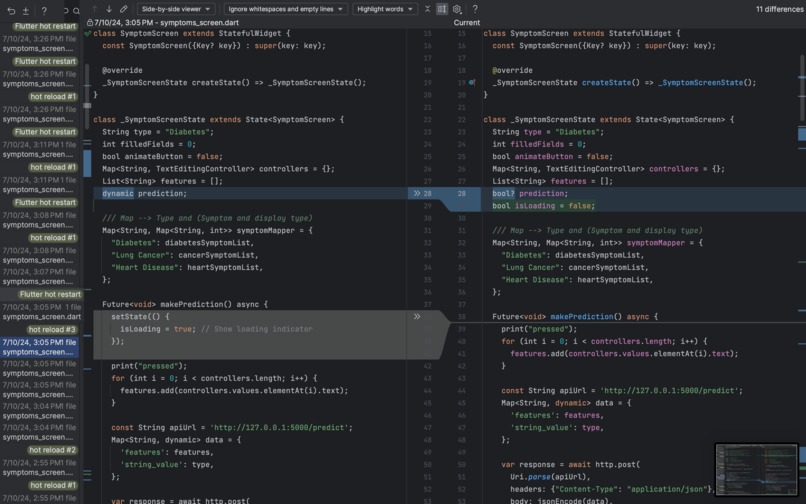Open diff viewer settings gear
Viewport: 806px width, 504px height.
point(457,9)
